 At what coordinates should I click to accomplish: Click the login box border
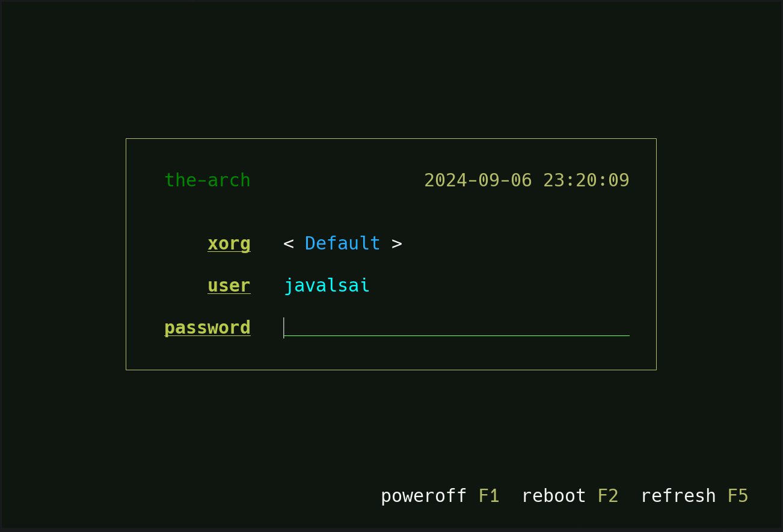(391, 139)
